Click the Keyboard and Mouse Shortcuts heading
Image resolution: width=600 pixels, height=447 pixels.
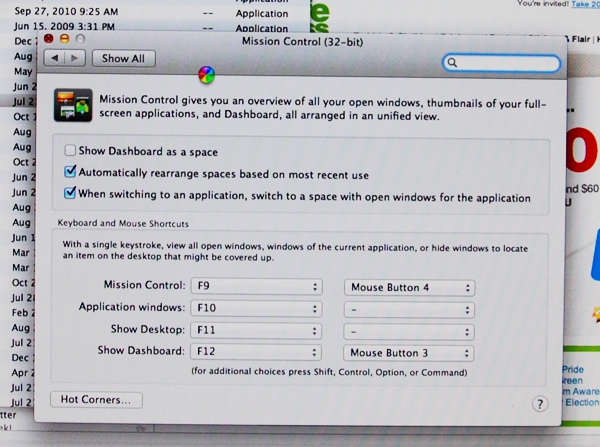123,224
